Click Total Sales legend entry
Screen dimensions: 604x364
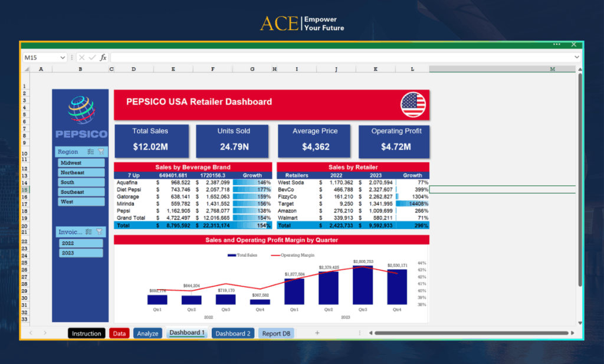[x=242, y=255]
